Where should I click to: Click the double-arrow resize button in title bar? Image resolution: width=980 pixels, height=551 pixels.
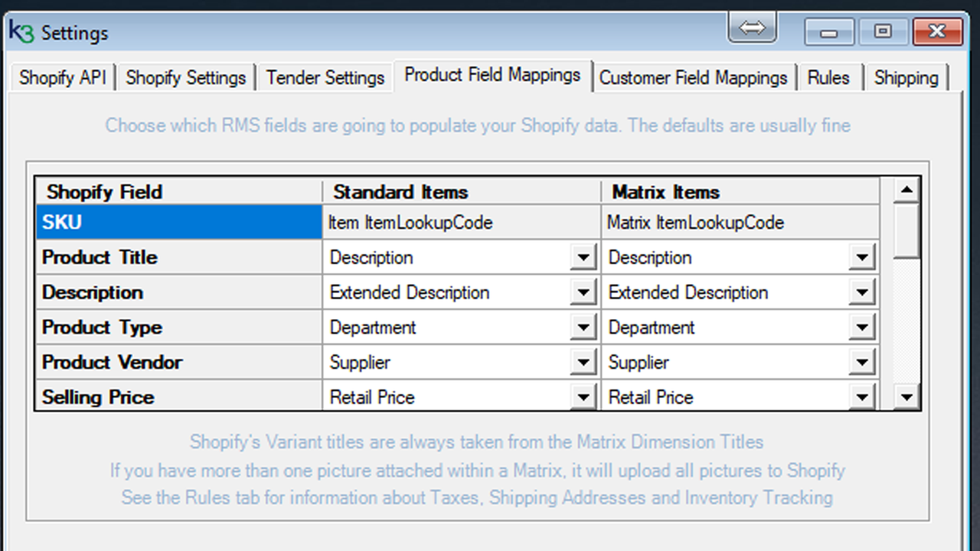[x=753, y=28]
